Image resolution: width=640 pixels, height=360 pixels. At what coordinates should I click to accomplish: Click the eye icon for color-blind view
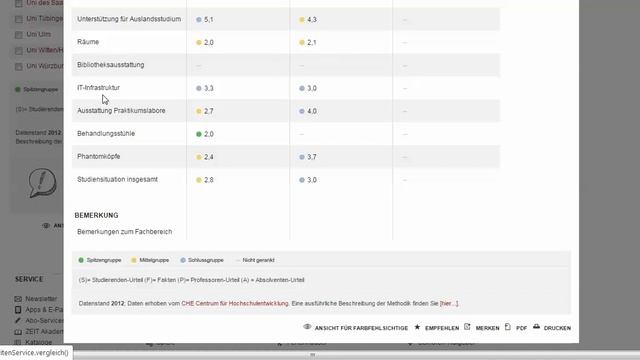(x=307, y=327)
